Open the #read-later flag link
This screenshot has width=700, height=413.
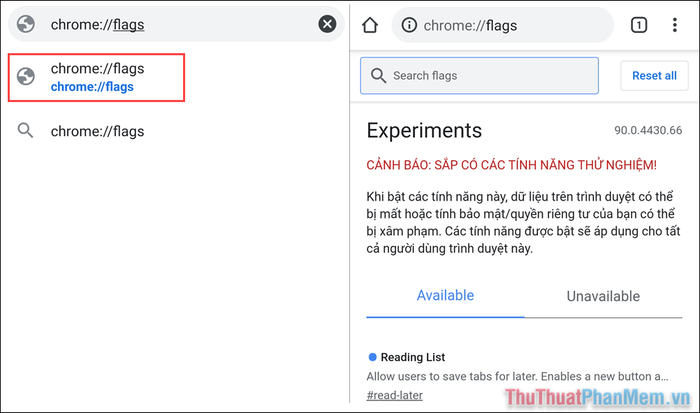(x=394, y=395)
